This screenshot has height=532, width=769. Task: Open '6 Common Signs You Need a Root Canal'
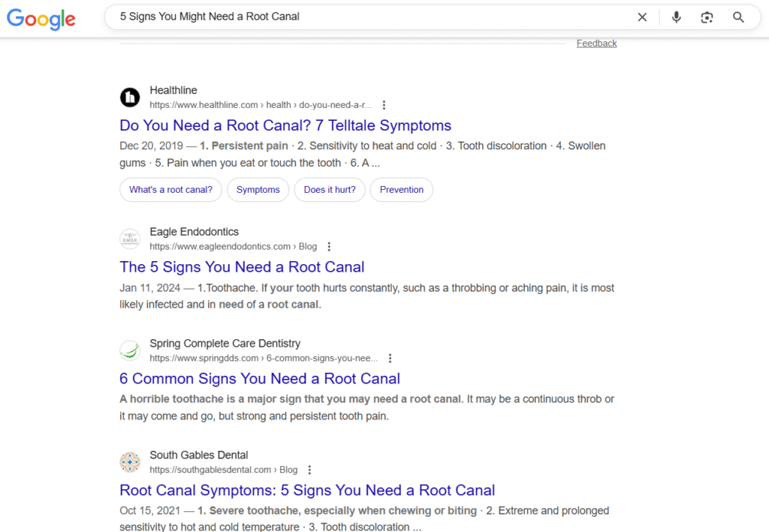260,379
